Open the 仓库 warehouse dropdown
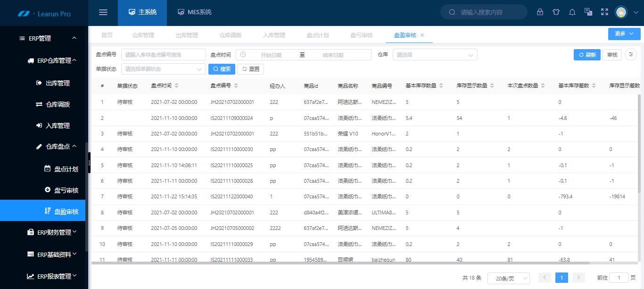 [x=434, y=54]
